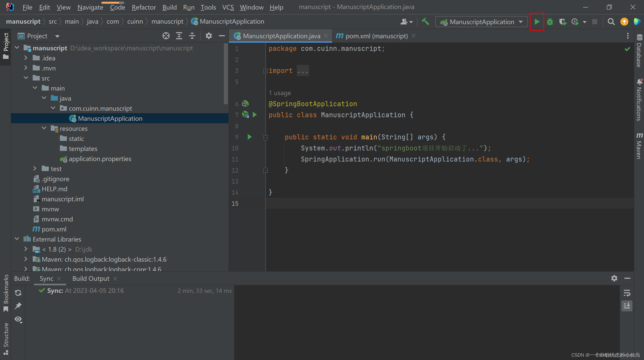Select the Sync result row in Build
Screen dimensions: 644x360
130,291
